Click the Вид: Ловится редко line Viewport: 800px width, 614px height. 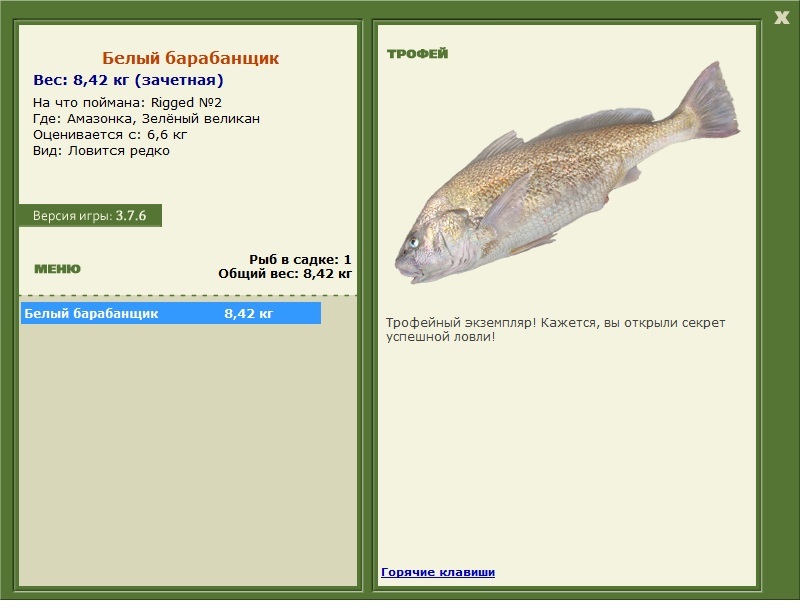(101, 151)
